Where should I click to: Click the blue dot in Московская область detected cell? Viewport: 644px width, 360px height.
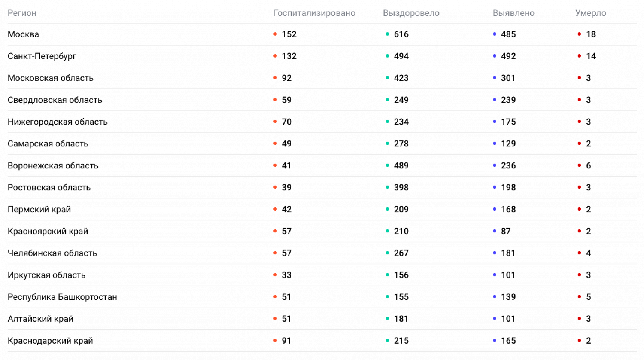click(495, 78)
